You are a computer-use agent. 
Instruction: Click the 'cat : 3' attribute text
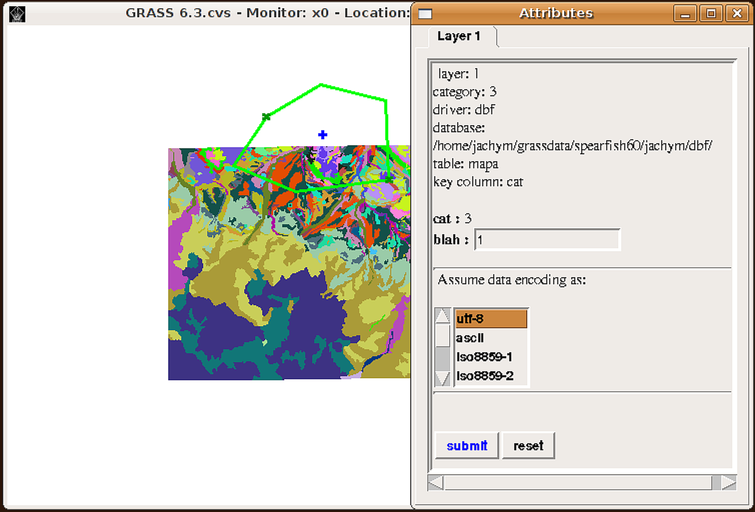(452, 219)
